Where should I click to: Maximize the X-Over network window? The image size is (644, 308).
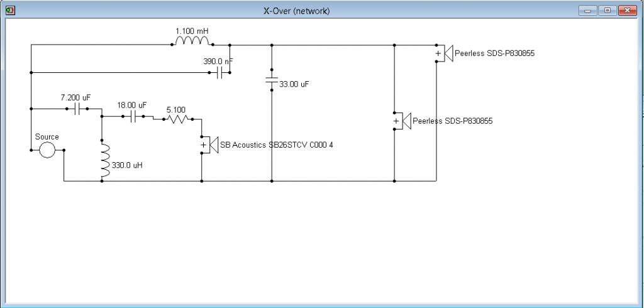click(x=608, y=11)
